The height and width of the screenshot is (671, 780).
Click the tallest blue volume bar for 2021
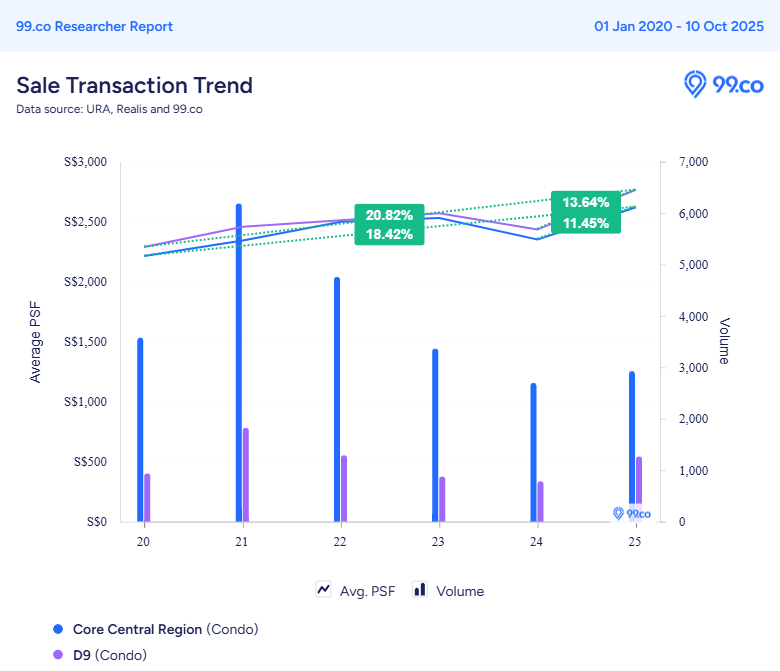coord(239,360)
